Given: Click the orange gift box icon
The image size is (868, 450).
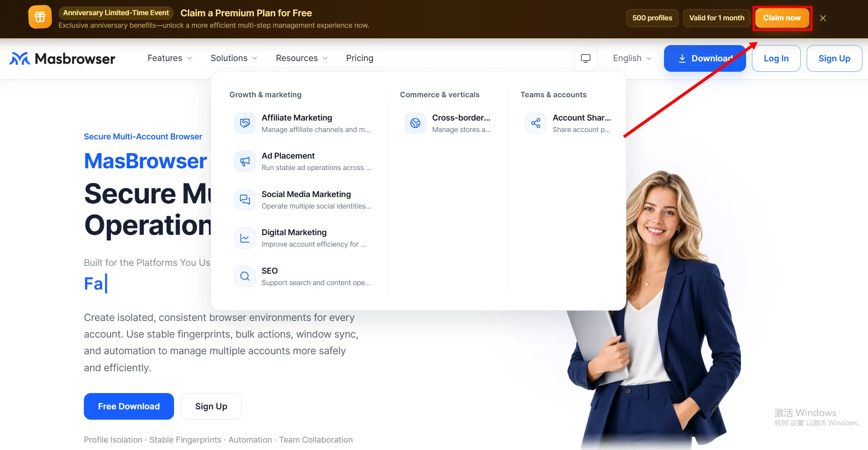Looking at the screenshot, I should [40, 17].
